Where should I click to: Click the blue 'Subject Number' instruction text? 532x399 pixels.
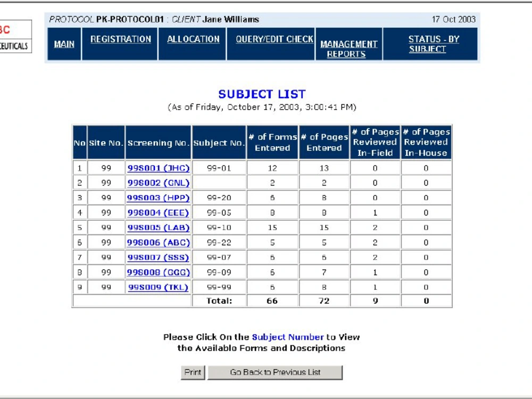(288, 337)
